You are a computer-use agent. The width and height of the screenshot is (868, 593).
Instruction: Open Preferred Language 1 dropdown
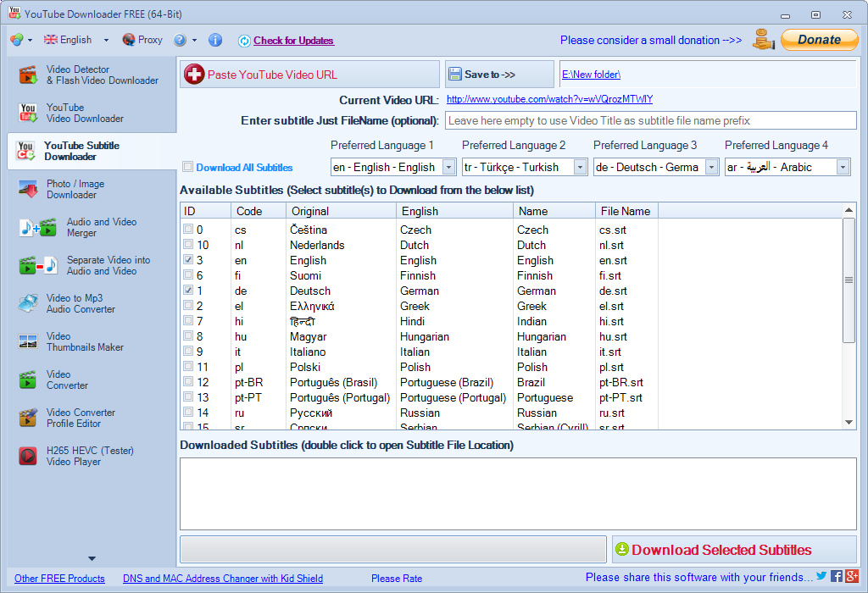[449, 167]
